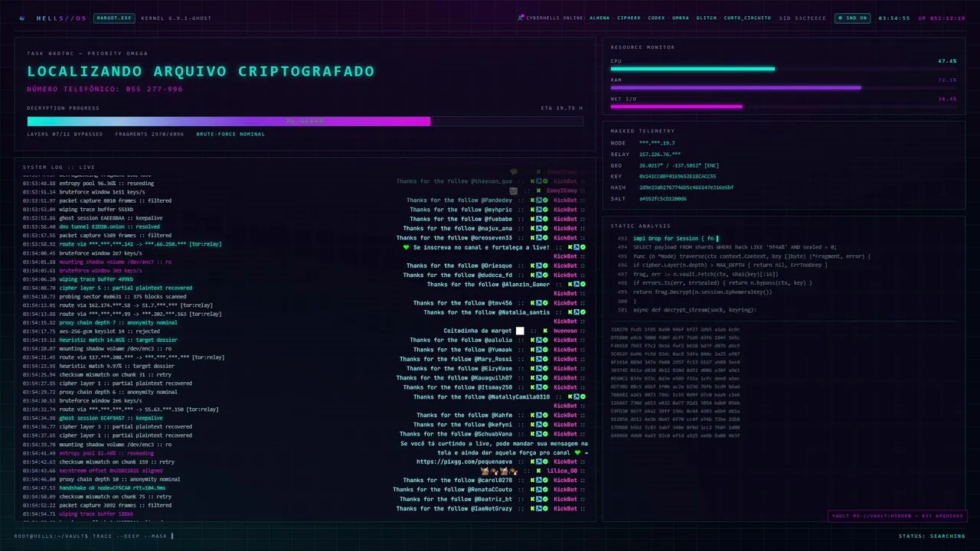This screenshot has width=980, height=551.
Task: Click the GEO coordinates value
Action: [678, 165]
